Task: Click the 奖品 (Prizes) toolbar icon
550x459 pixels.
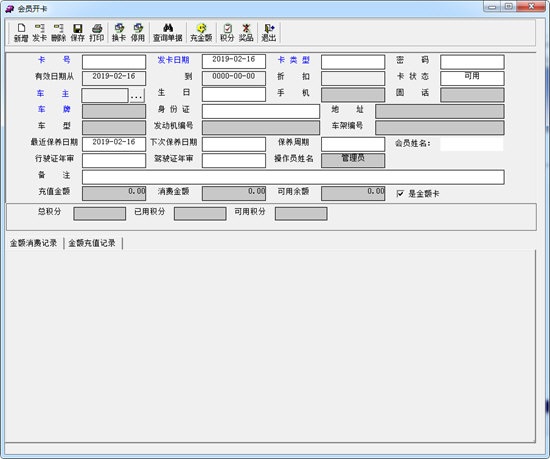Action: tap(246, 33)
